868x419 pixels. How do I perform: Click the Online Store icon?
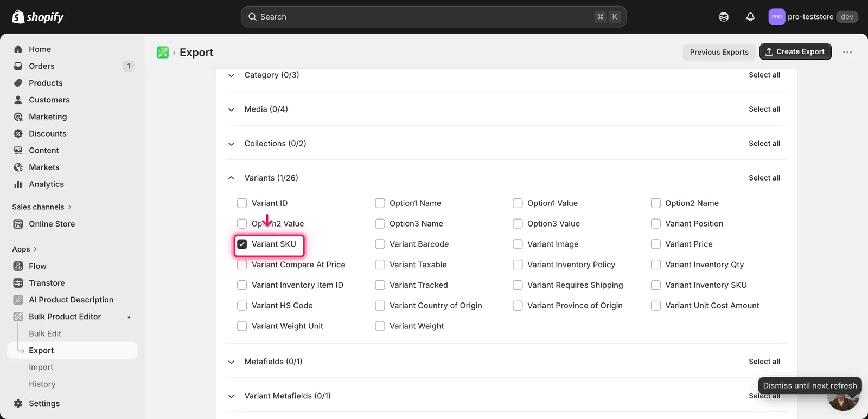pyautogui.click(x=18, y=224)
